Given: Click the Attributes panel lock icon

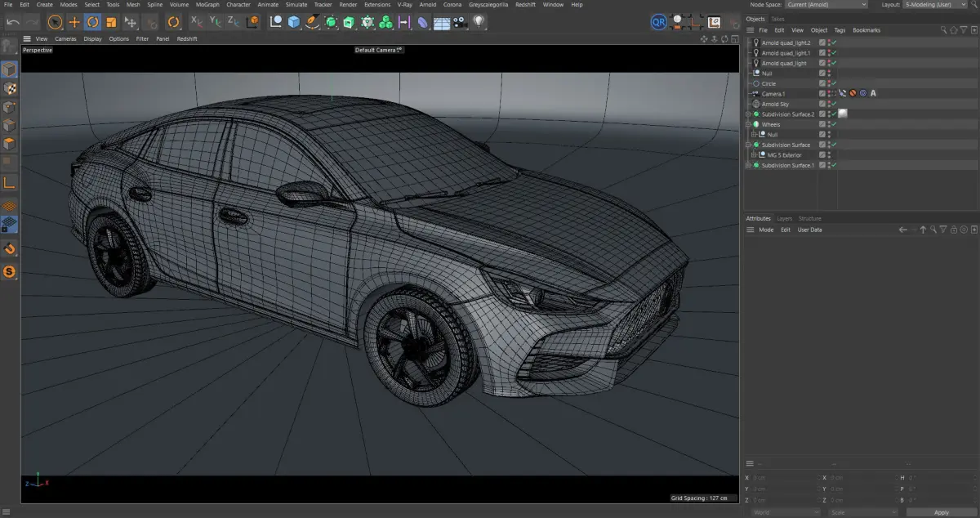Looking at the screenshot, I should coord(954,230).
